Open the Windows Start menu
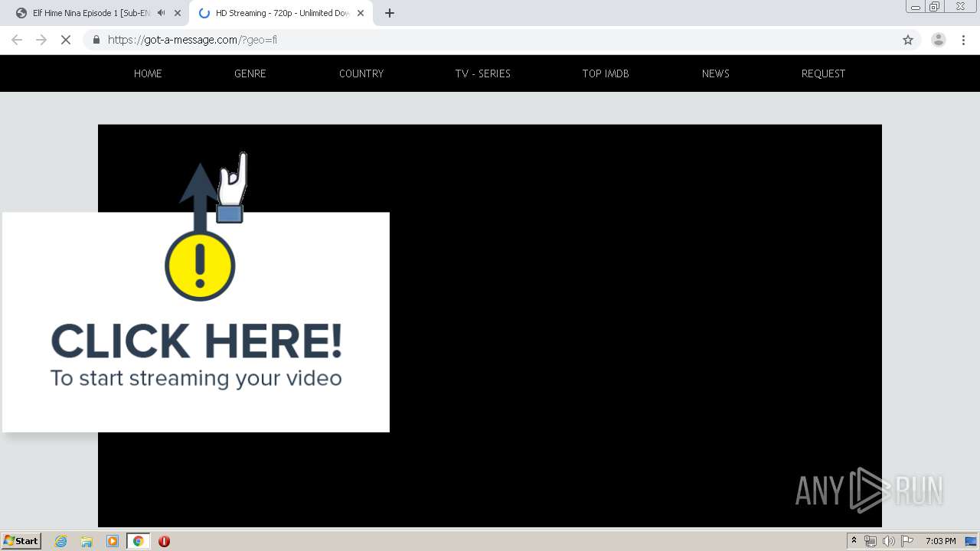 click(x=21, y=541)
